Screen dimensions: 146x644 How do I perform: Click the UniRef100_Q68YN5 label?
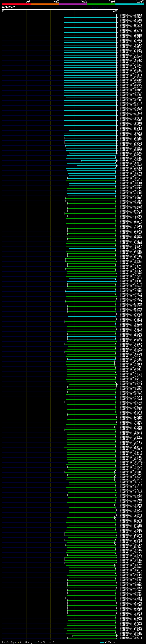pyautogui.click(x=131, y=161)
